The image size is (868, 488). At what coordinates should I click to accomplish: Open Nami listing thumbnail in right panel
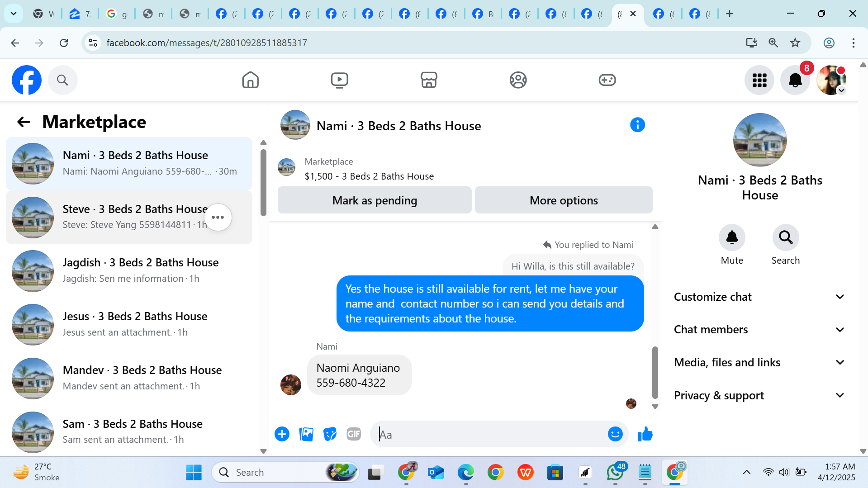[x=760, y=140]
